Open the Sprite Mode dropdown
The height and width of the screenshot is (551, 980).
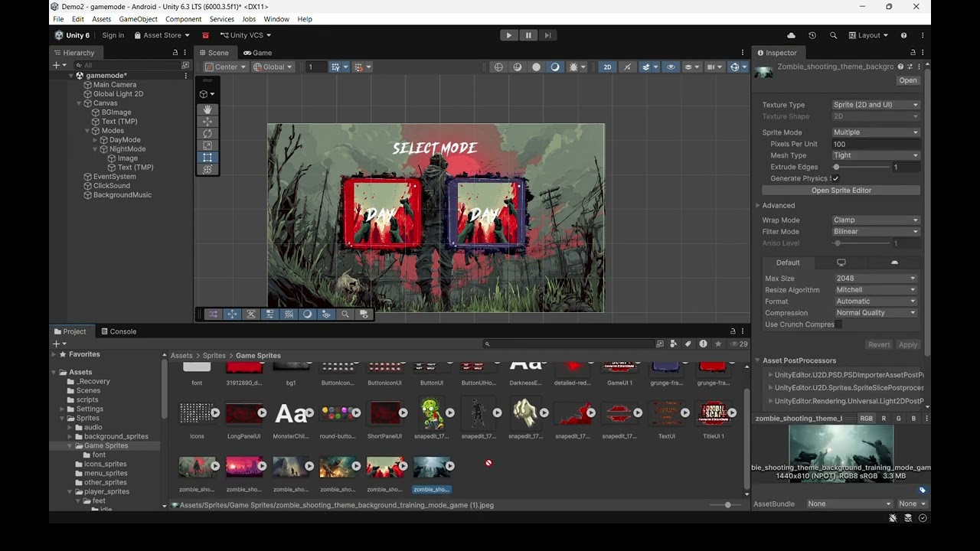click(x=876, y=132)
